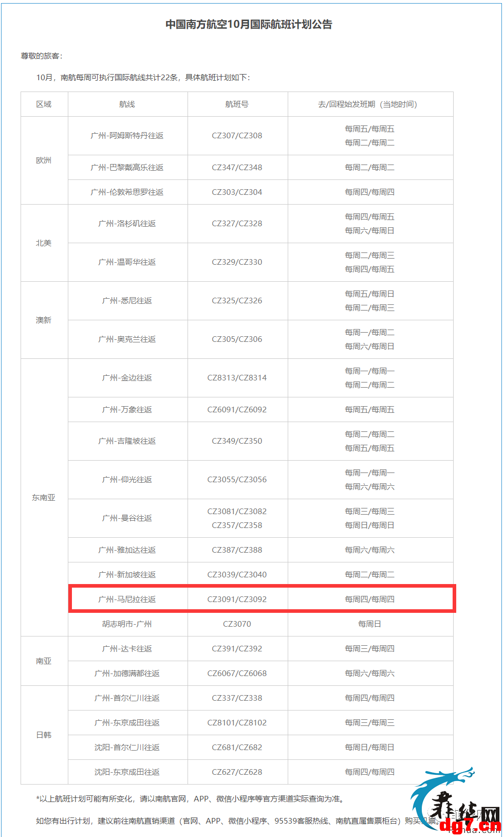Click the route "广州-奥克兰往返"
This screenshot has width=504, height=837.
(x=127, y=339)
